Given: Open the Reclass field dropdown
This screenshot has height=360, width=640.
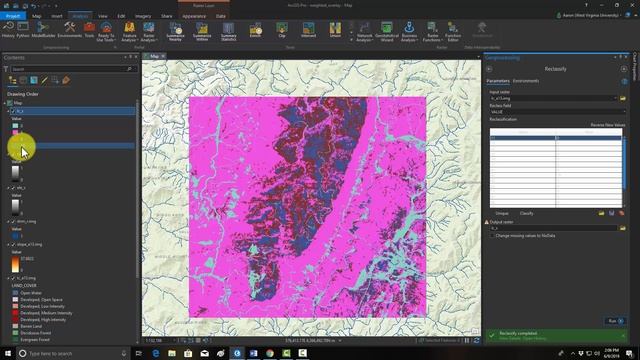Looking at the screenshot, I should click(624, 111).
